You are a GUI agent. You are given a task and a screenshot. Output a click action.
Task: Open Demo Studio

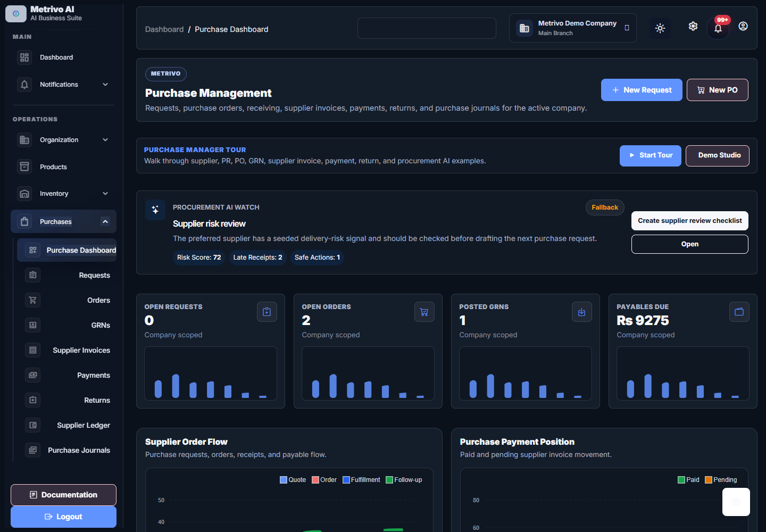(718, 155)
